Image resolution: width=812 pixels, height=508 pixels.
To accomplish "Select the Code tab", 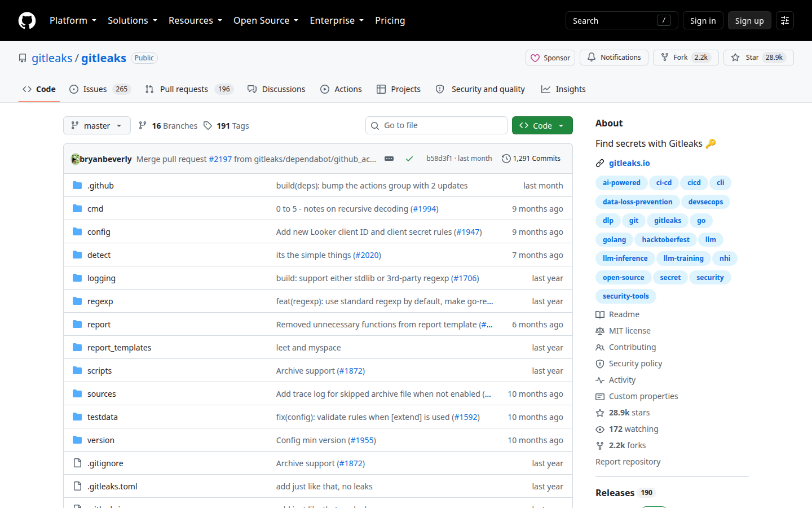I will point(39,89).
